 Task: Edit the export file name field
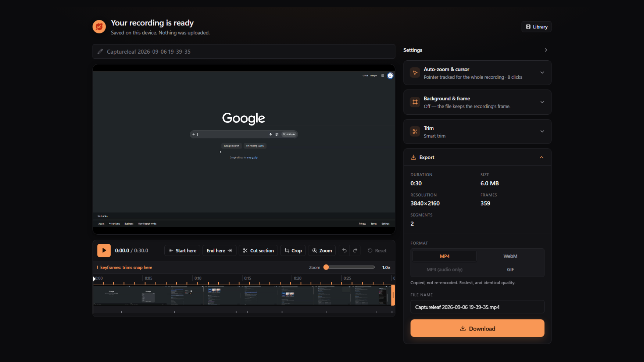[x=477, y=307]
